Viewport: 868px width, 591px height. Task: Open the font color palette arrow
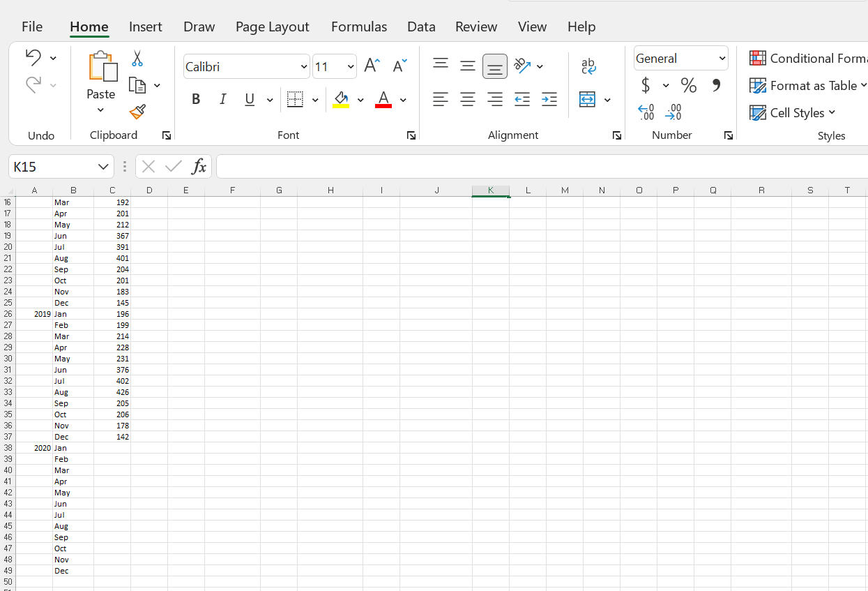click(403, 100)
